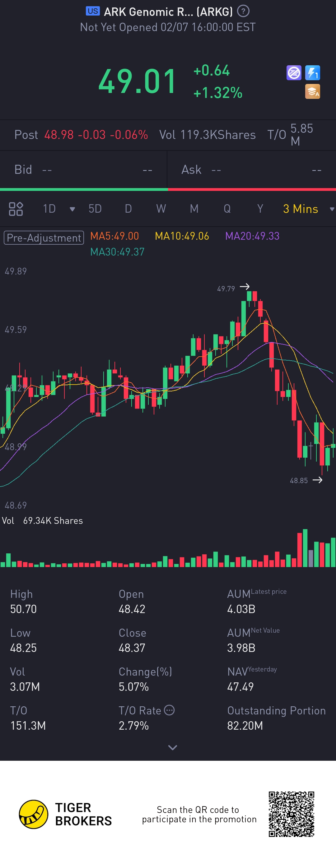This screenshot has width=336, height=868.
Task: Tap the Tiger Brokers logo
Action: pyautogui.click(x=33, y=814)
